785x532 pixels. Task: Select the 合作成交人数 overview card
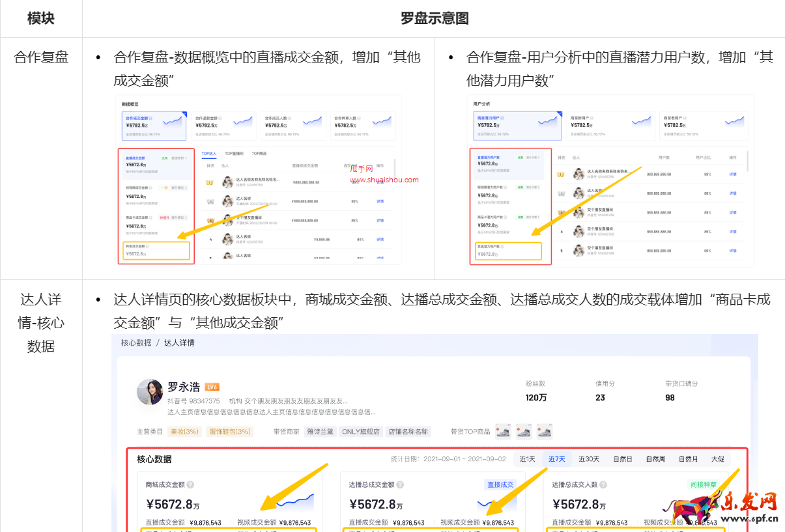click(x=293, y=125)
